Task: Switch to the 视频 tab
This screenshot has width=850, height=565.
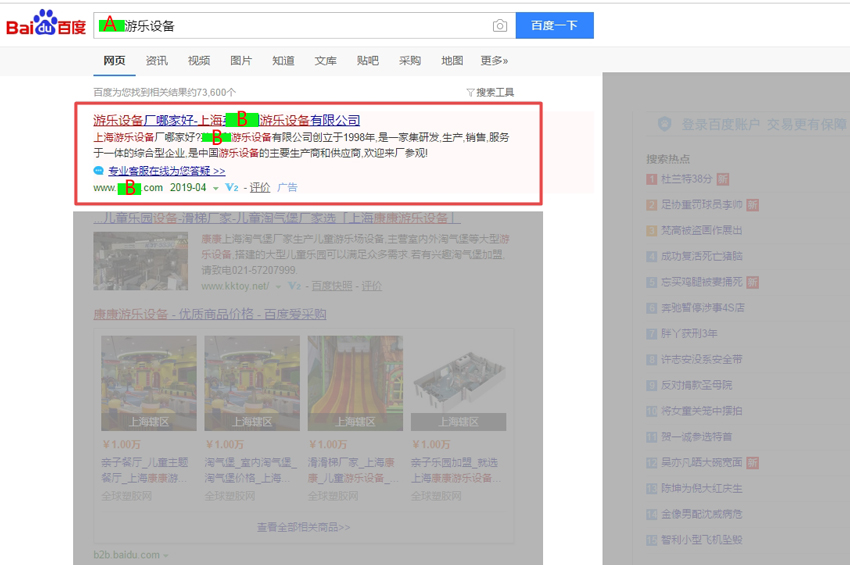Action: [x=199, y=61]
